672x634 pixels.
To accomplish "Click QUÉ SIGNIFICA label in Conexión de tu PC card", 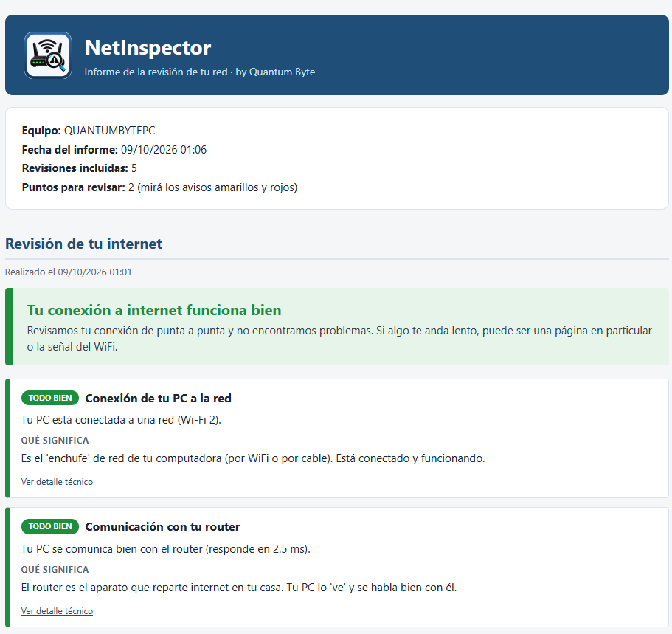I will tap(55, 440).
